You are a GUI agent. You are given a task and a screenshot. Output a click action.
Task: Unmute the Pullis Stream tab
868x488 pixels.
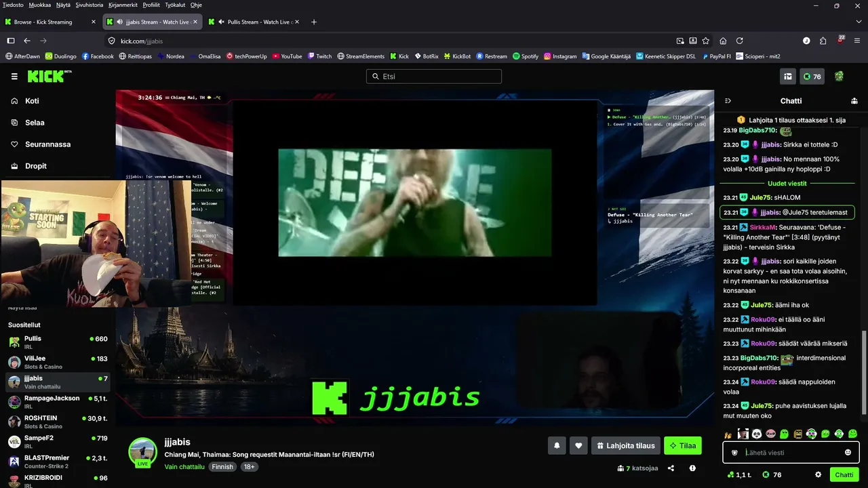(x=222, y=22)
